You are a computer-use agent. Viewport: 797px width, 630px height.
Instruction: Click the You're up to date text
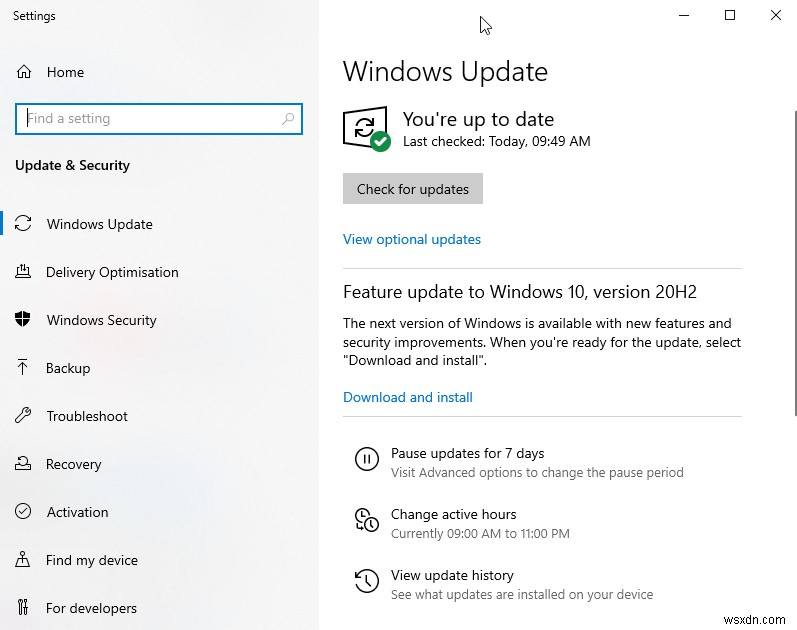click(x=478, y=119)
